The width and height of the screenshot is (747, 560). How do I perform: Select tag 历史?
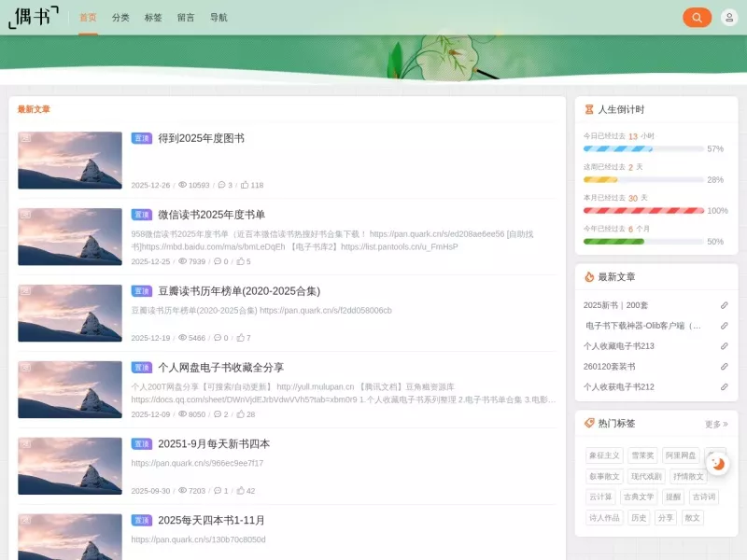(x=639, y=518)
